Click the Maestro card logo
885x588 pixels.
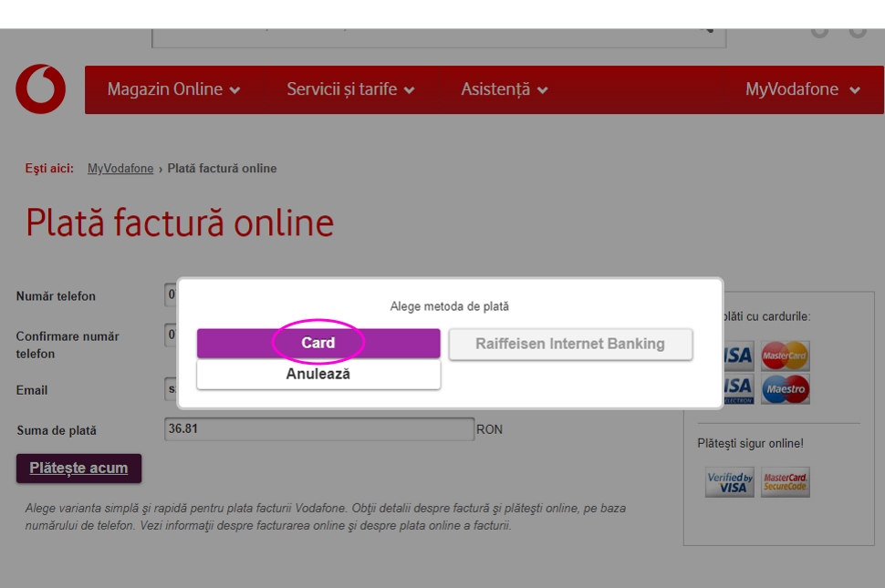tap(785, 389)
